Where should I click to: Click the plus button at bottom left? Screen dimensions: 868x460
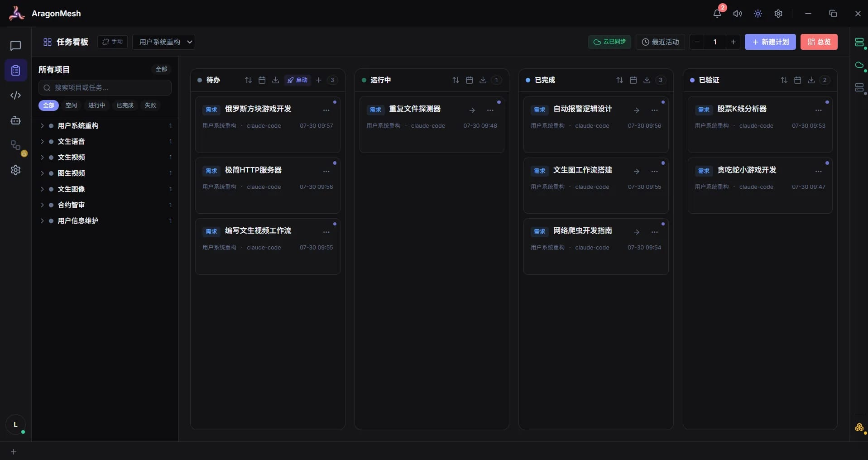[x=14, y=452]
